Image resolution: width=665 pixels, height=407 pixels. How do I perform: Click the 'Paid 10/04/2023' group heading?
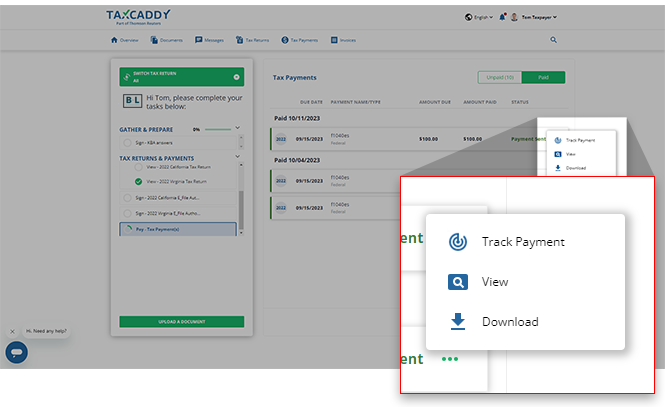[297, 160]
